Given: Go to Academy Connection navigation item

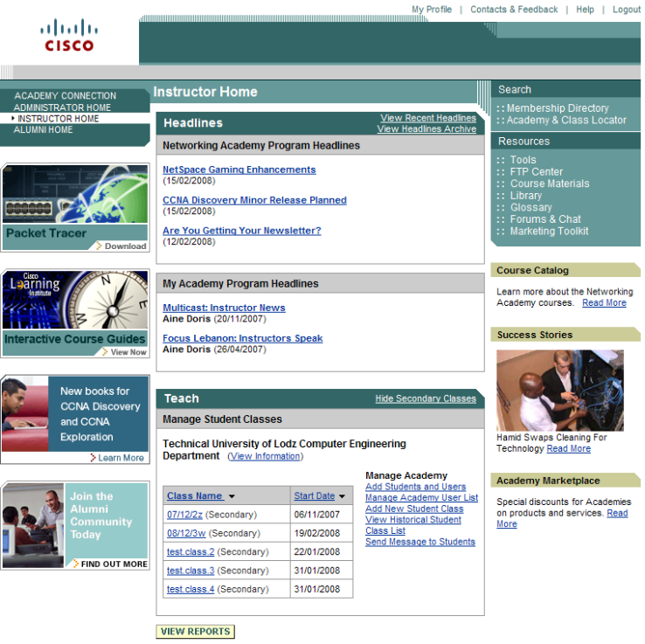Looking at the screenshot, I should pos(66,96).
